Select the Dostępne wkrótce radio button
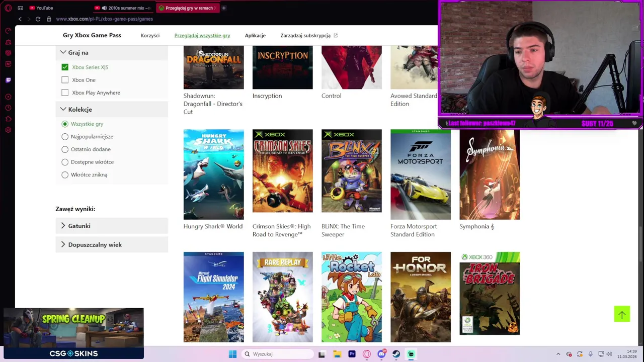This screenshot has width=644, height=362. 65,162
